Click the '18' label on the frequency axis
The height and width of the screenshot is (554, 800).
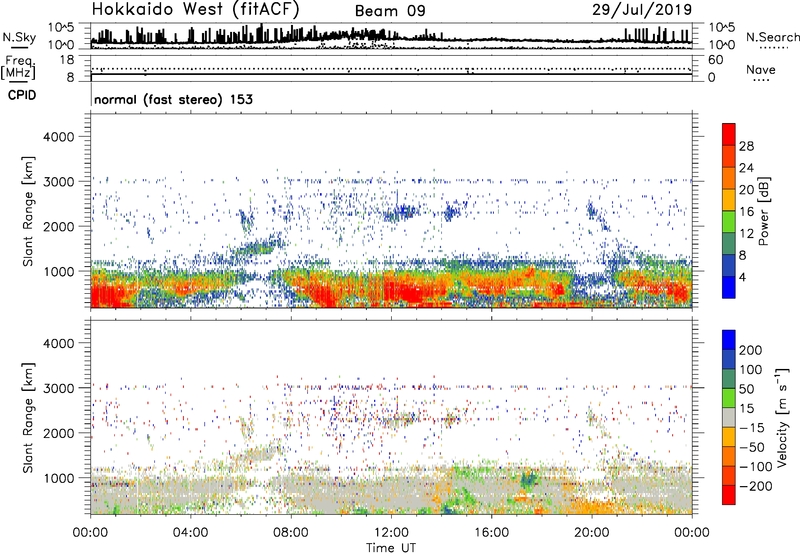67,60
